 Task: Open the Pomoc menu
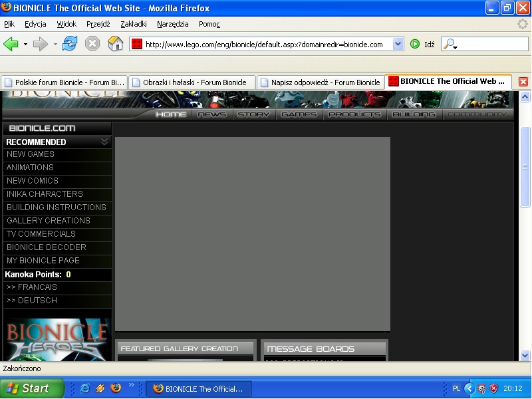pos(209,24)
